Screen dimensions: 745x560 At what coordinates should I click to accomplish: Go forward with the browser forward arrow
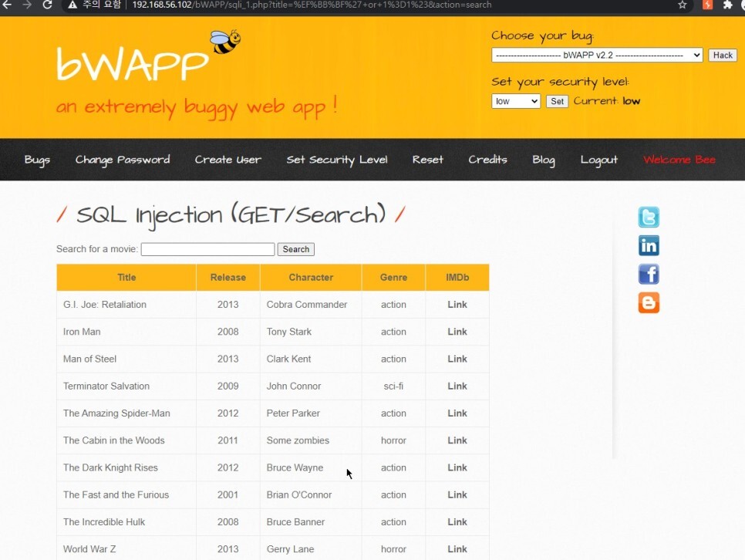click(27, 5)
